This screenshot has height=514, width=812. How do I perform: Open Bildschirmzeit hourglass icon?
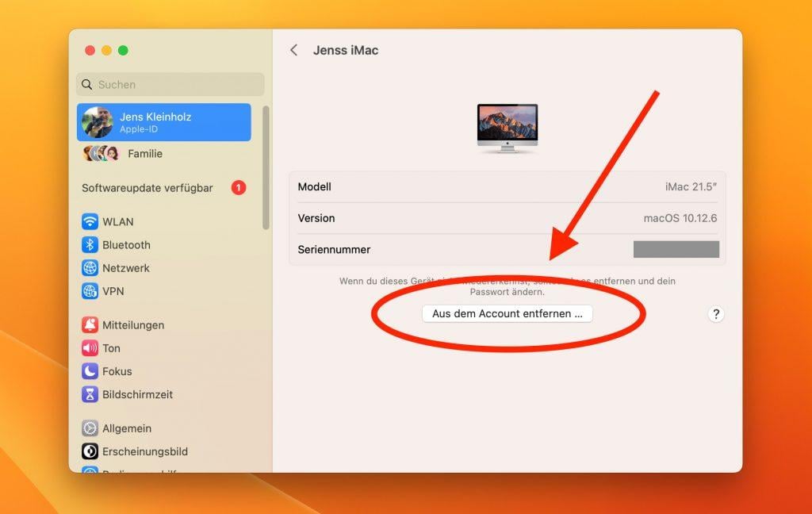pos(90,394)
